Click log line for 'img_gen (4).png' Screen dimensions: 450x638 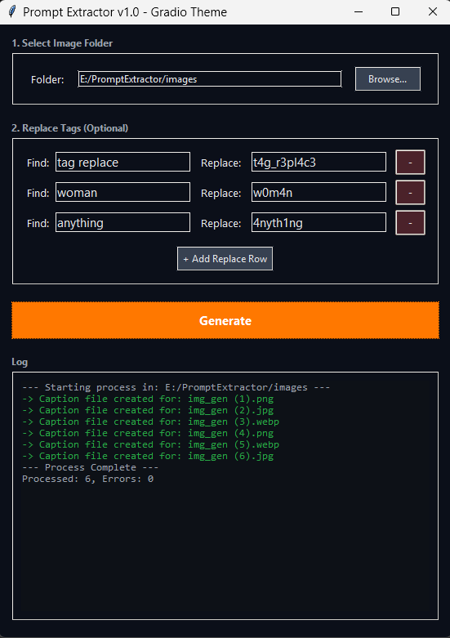click(x=148, y=433)
